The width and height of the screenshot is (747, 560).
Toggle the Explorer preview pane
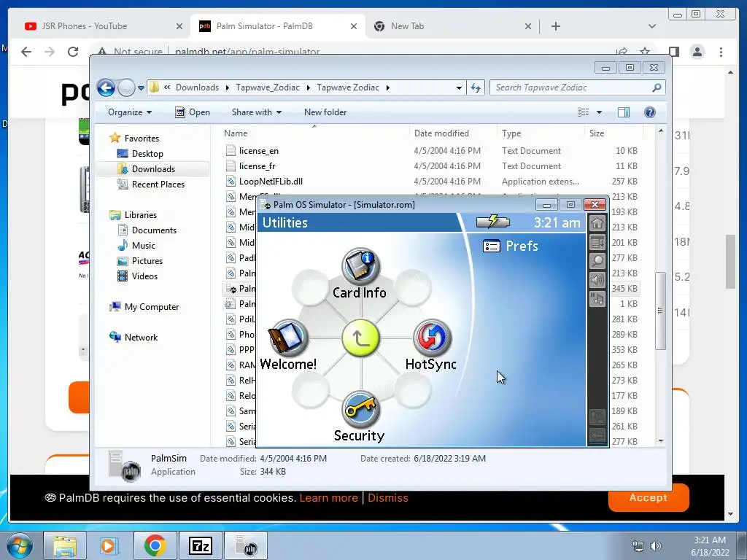(623, 112)
